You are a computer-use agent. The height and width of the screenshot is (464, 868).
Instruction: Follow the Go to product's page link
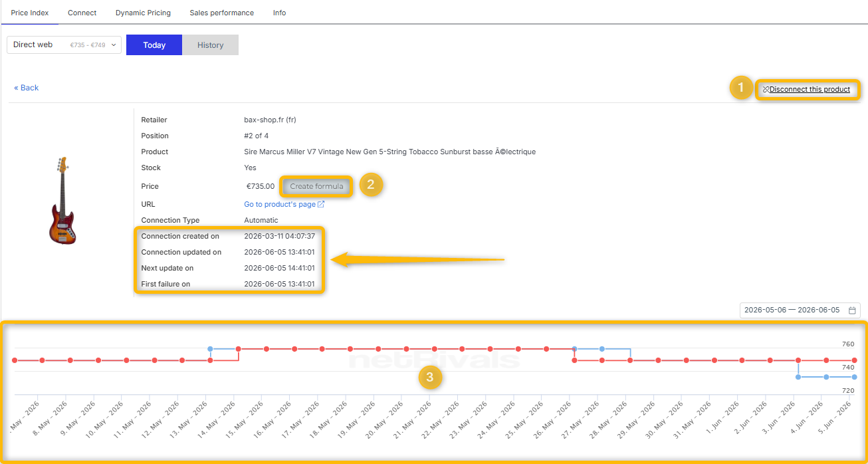280,205
